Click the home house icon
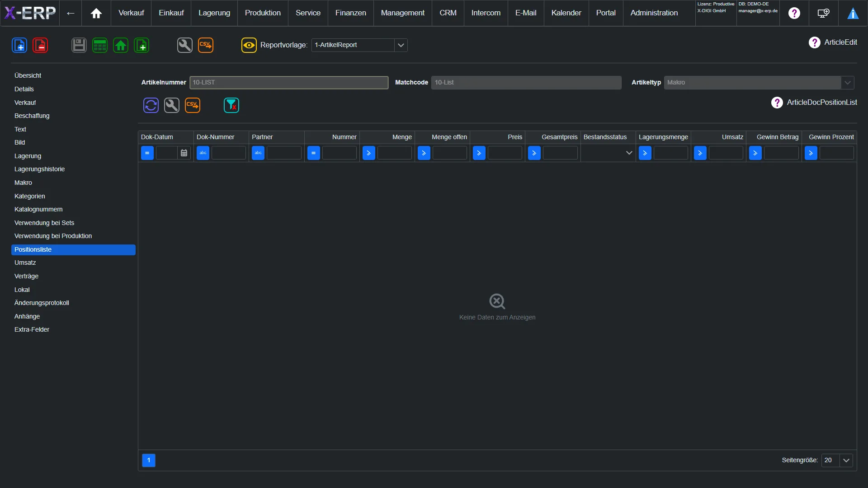The height and width of the screenshot is (488, 868). (96, 13)
